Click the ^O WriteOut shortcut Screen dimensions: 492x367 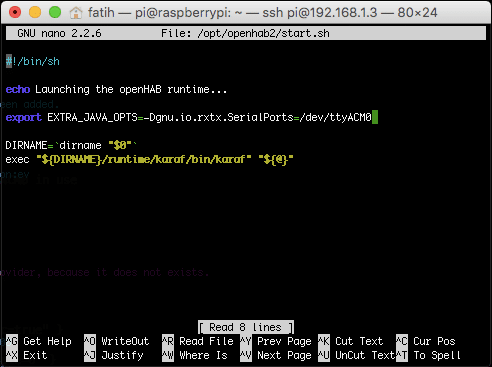tap(117, 341)
